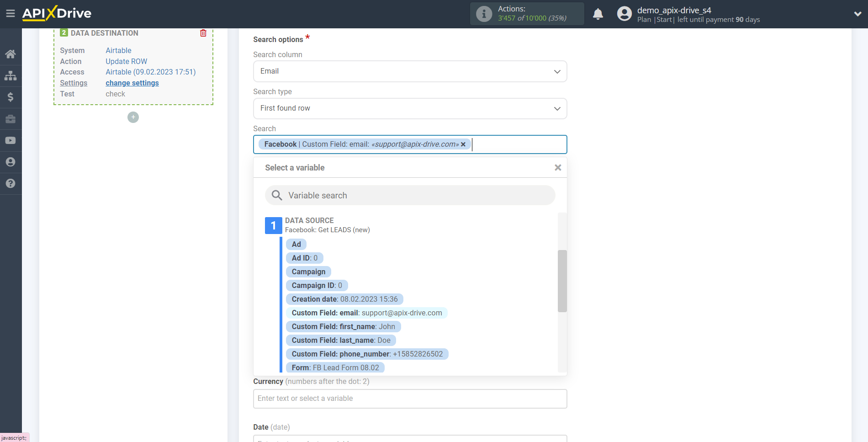Remove the Facebook email variable tag

463,144
